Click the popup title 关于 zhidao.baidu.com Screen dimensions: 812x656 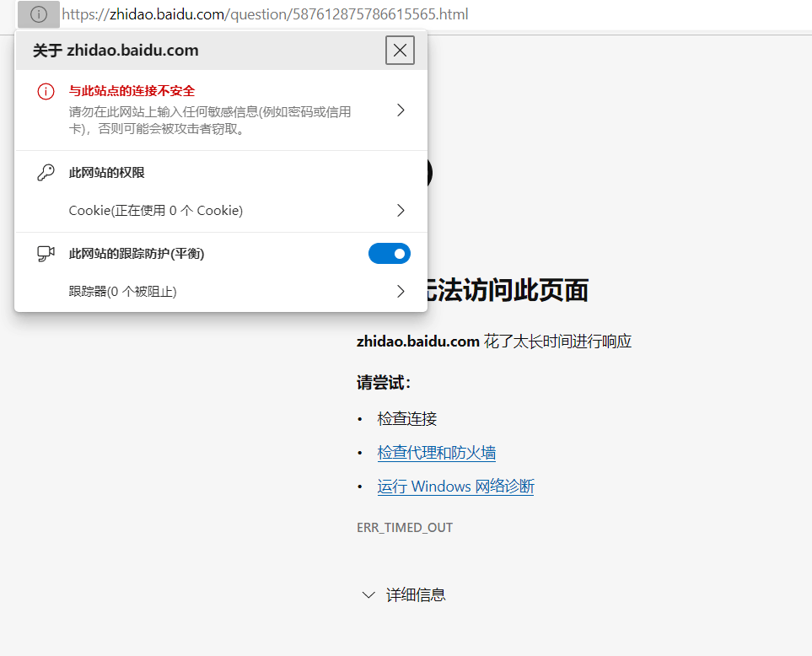116,51
